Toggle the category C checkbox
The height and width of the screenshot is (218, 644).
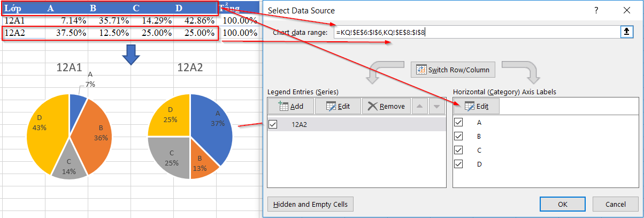(x=458, y=150)
